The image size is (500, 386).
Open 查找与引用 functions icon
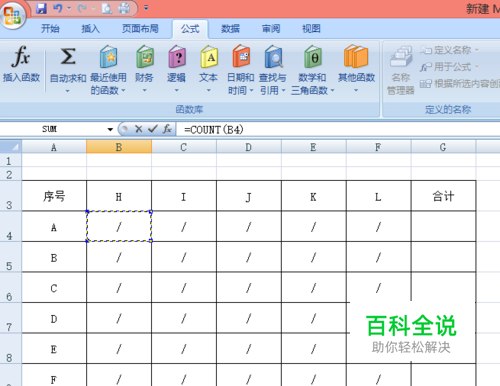coord(273,57)
